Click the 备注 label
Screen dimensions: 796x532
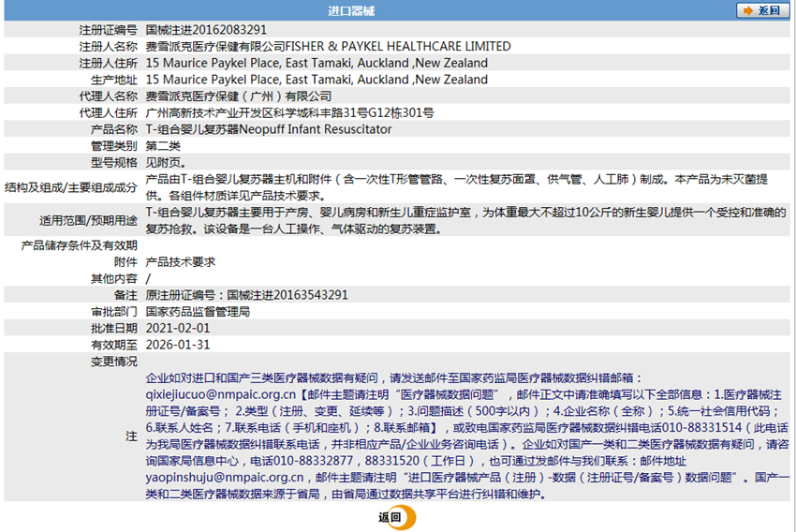pyautogui.click(x=125, y=295)
